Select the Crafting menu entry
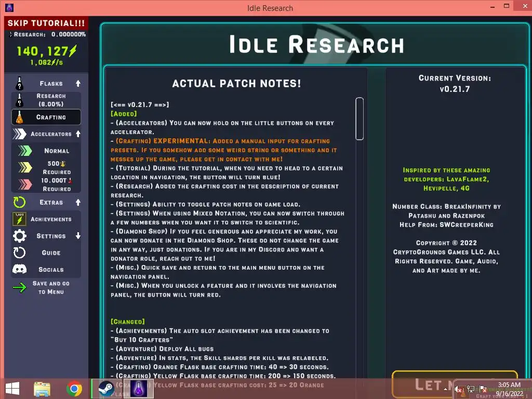The width and height of the screenshot is (532, 399). pyautogui.click(x=46, y=117)
